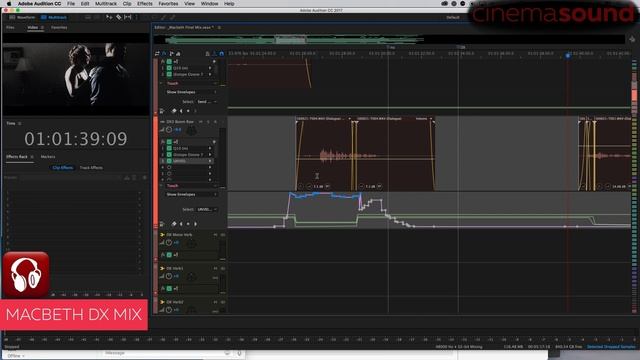Screen dimensions: 640x360
Task: Open the Markers tab
Action: click(x=48, y=157)
